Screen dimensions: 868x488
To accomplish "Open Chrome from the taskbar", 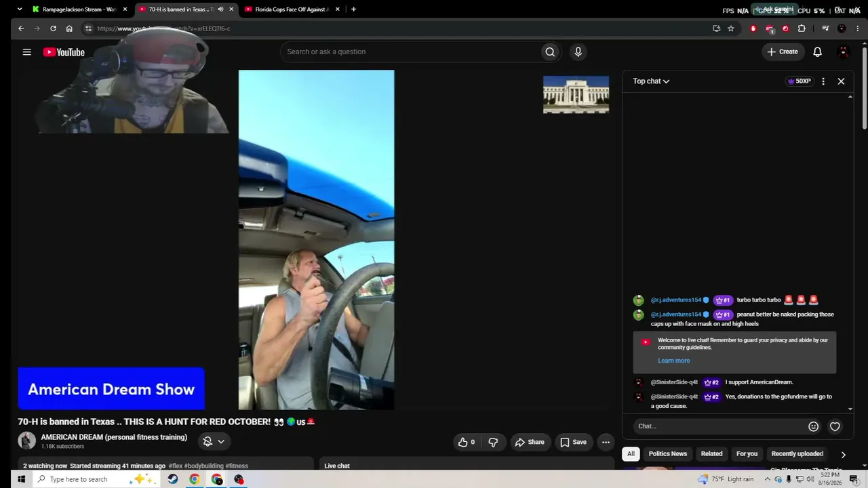I will click(x=195, y=479).
